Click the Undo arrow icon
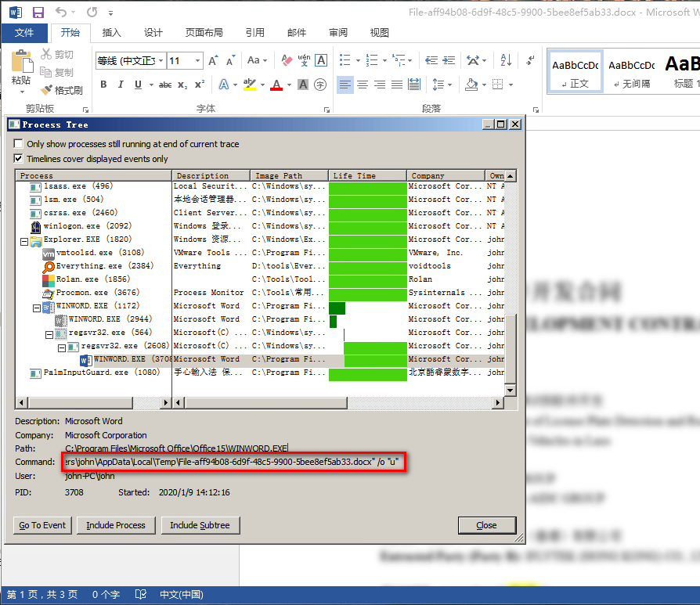This screenshot has height=605, width=700. pos(61,12)
